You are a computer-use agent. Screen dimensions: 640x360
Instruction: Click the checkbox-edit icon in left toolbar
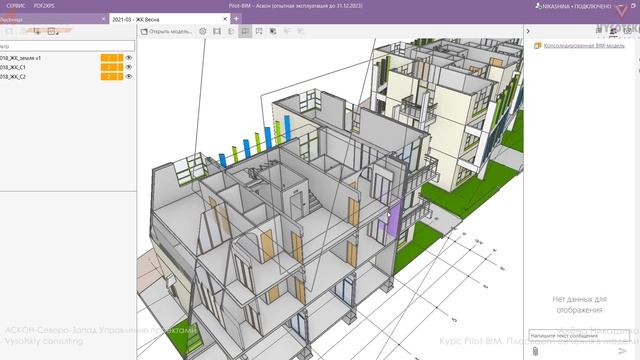point(52,31)
